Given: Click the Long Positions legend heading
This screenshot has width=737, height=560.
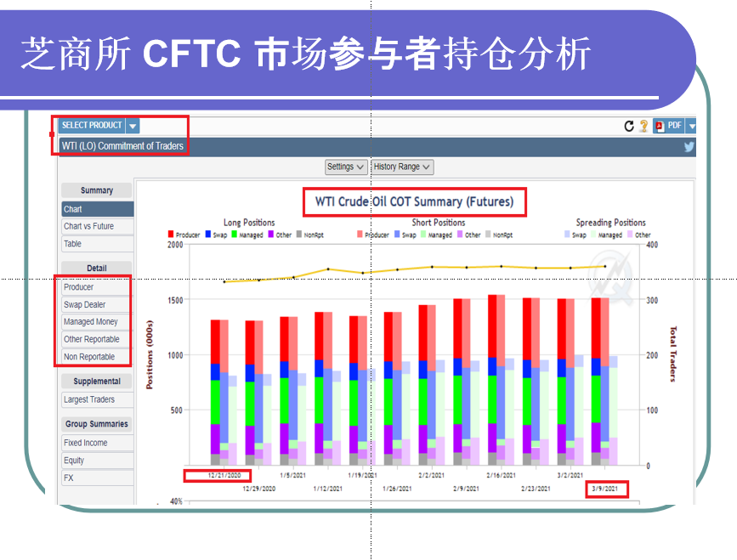Looking at the screenshot, I should 249,222.
